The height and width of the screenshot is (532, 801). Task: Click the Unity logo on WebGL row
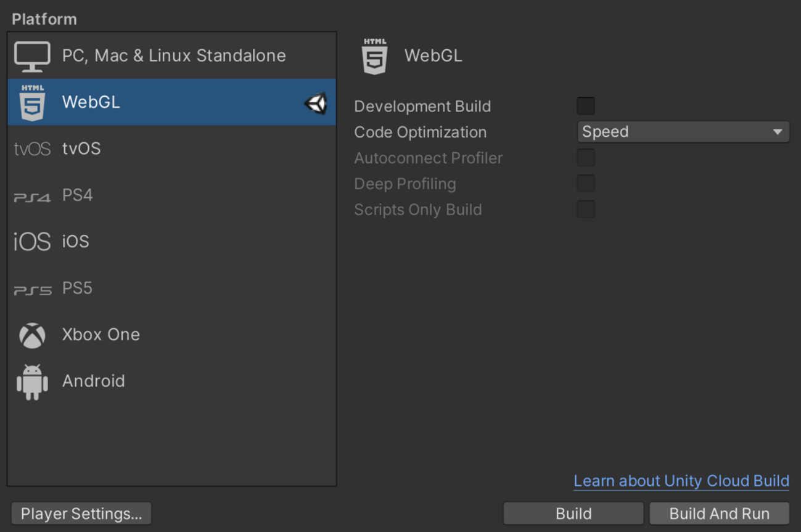(316, 103)
